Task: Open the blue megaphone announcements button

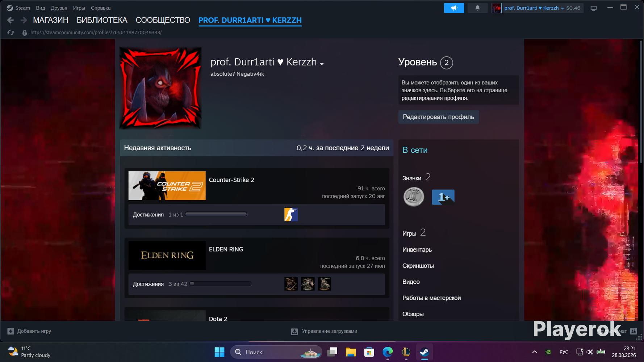Action: [454, 8]
